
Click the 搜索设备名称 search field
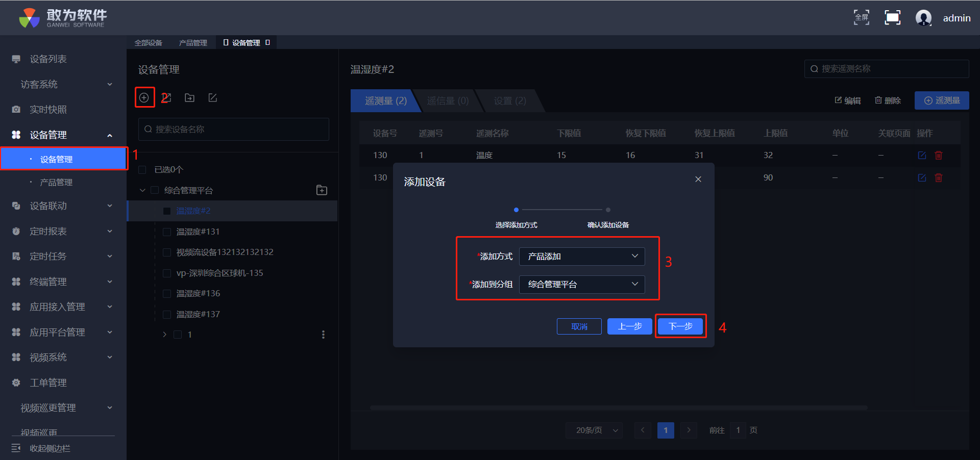234,130
